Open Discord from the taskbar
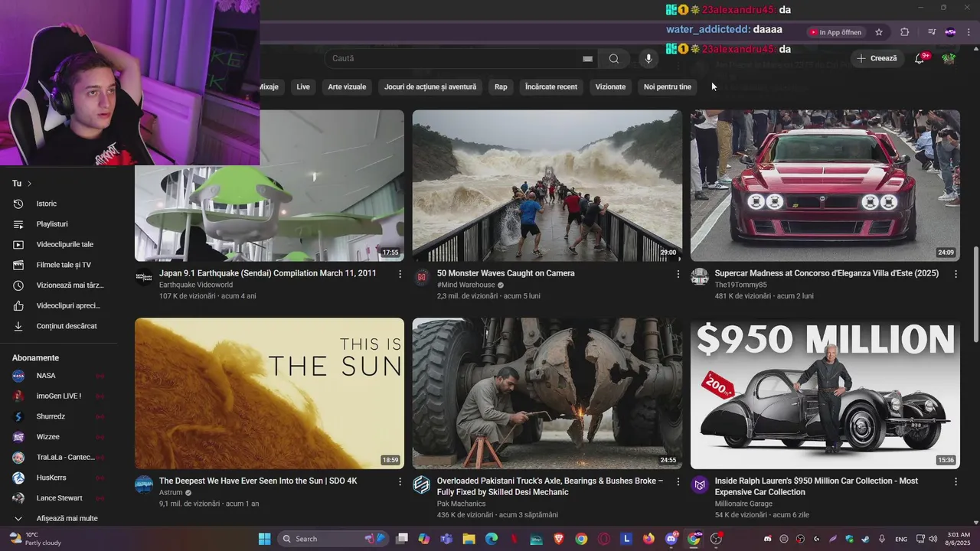 [671, 539]
